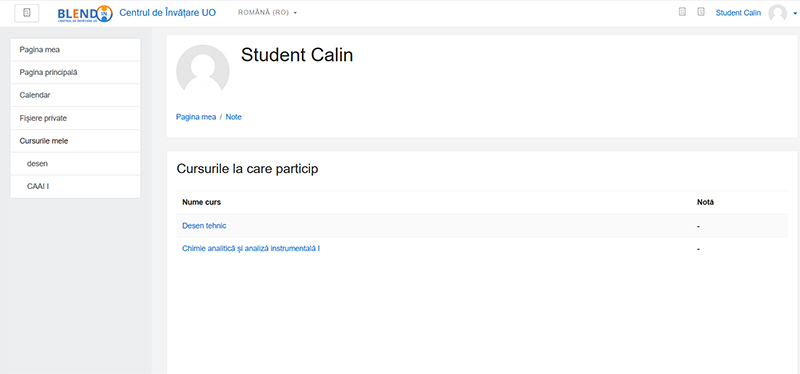Open the CAAI I course in sidebar

(76, 187)
